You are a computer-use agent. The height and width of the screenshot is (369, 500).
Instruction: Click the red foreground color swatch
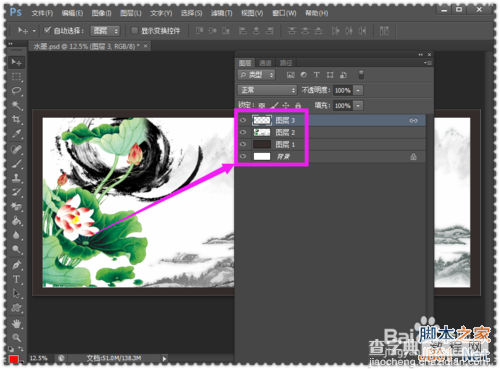[x=13, y=359]
